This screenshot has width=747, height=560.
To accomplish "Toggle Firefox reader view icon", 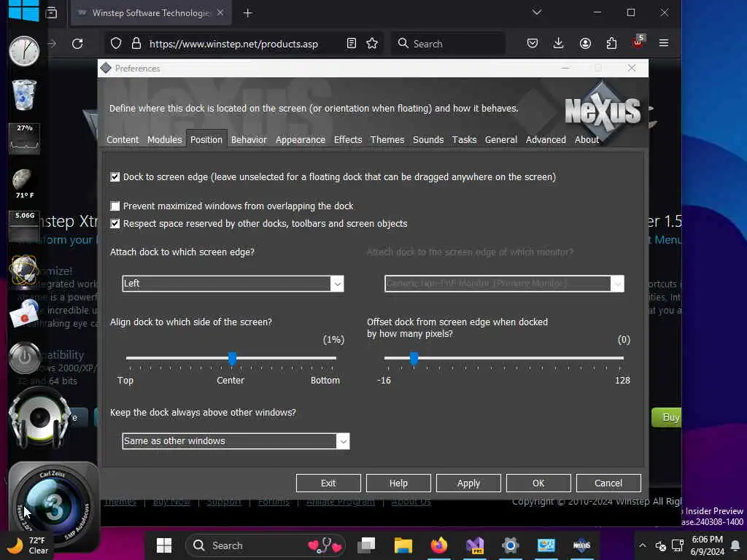I will click(x=351, y=44).
